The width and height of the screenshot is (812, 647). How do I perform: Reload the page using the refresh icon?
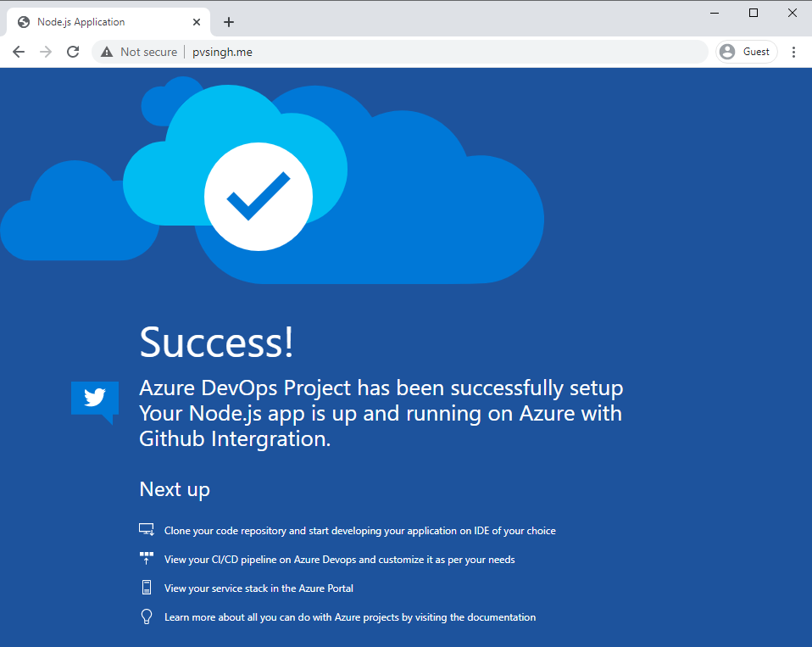[72, 51]
